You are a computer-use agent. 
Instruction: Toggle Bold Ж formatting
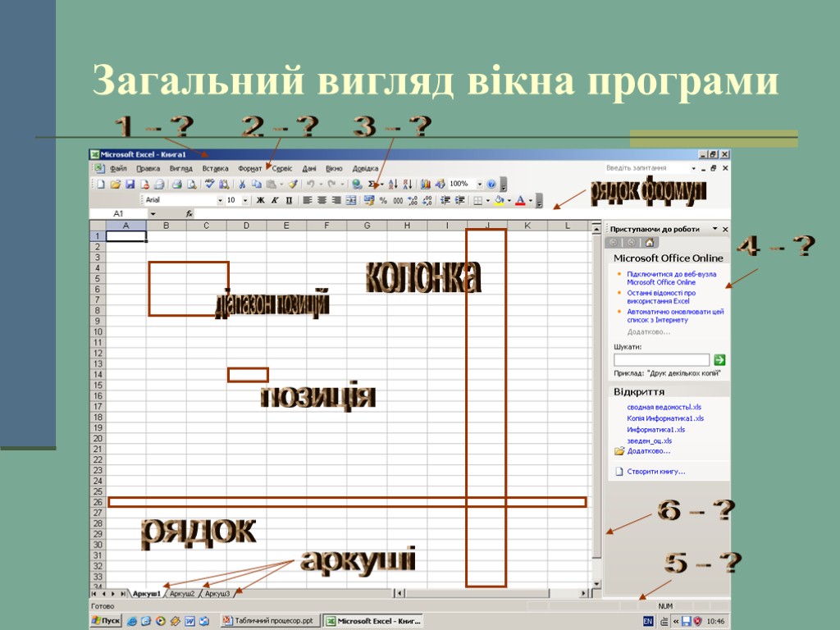260,200
